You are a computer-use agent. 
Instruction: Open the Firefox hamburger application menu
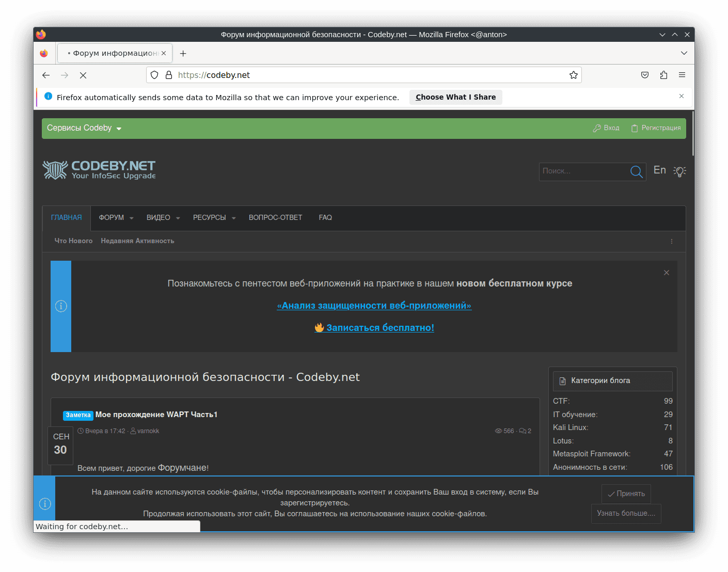point(682,75)
